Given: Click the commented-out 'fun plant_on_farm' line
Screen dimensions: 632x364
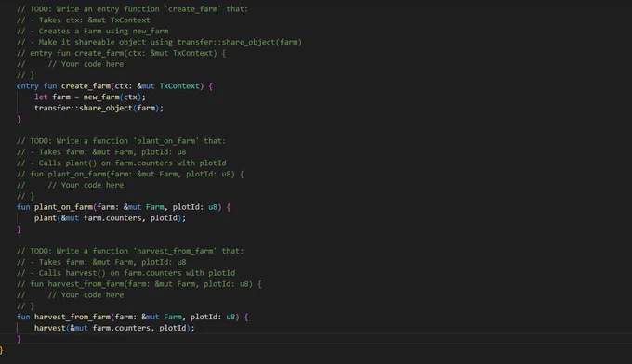Looking at the screenshot, I should [130, 174].
